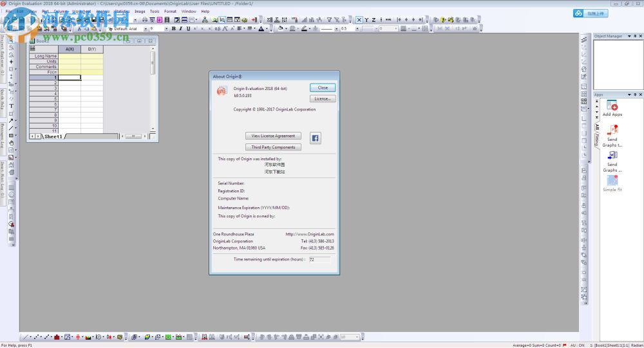Click the Underline formatting button
The width and height of the screenshot is (644, 348).
(187, 29)
